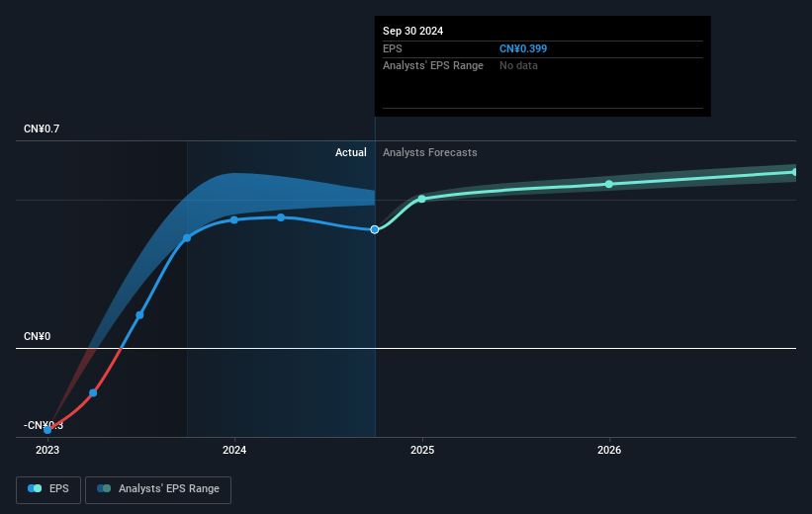This screenshot has height=514, width=812.
Task: Click the 2023 x-axis label
Action: point(47,450)
